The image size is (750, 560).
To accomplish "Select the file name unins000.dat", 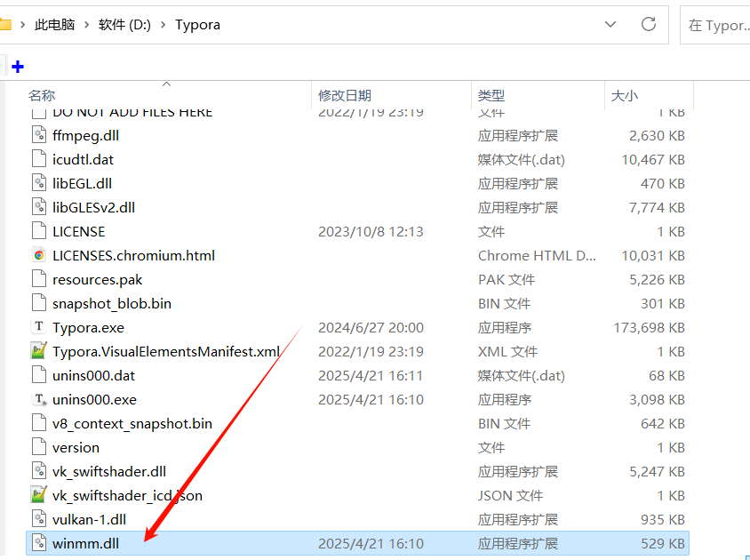I will coord(94,376).
